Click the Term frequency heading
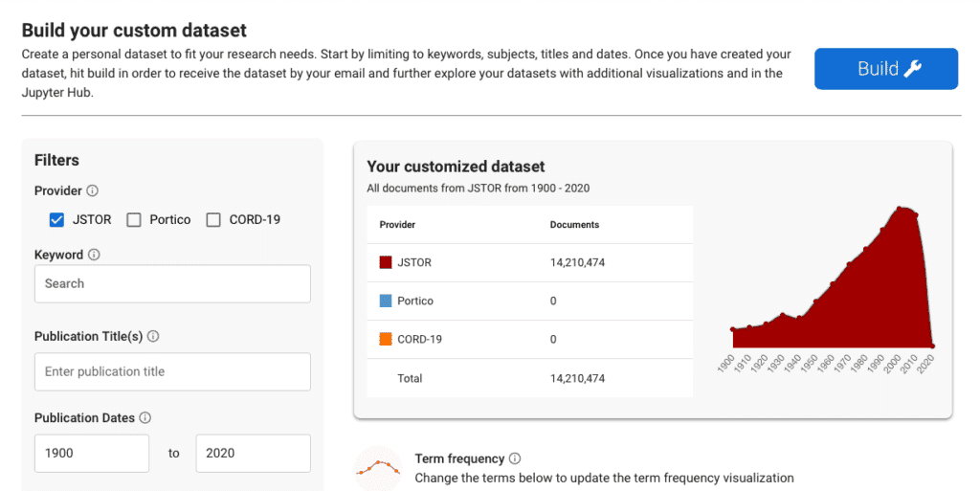Viewport: 980px width, 491px height. pos(459,458)
